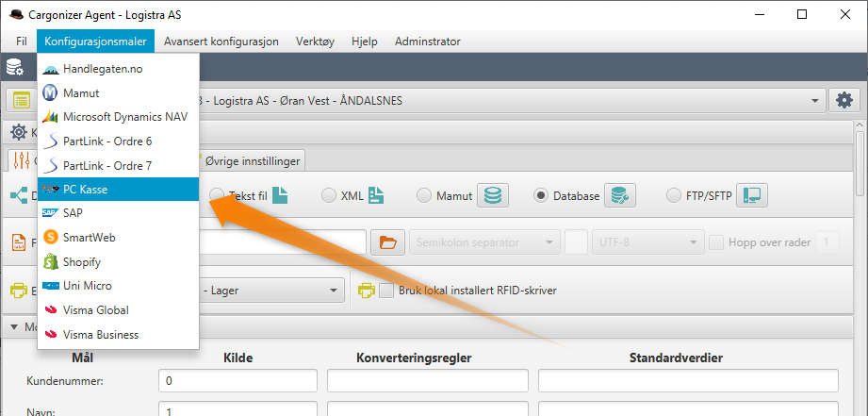Collapse the mapping section triangle
The width and height of the screenshot is (868, 416).
tap(14, 326)
